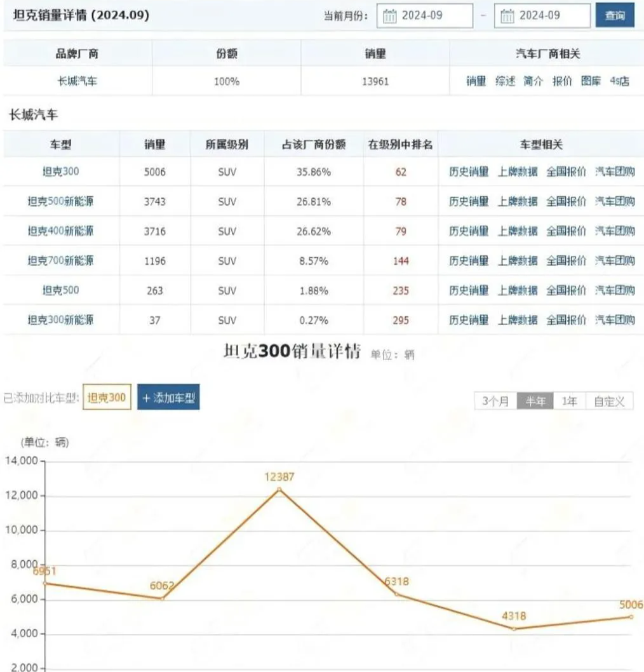Image resolution: width=644 pixels, height=672 pixels.
Task: Click the 5006 data point on the chart
Action: [631, 617]
